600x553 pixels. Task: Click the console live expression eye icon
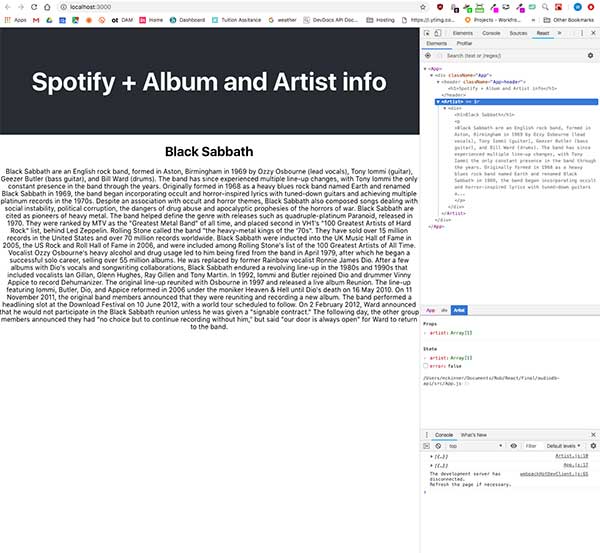coord(514,446)
